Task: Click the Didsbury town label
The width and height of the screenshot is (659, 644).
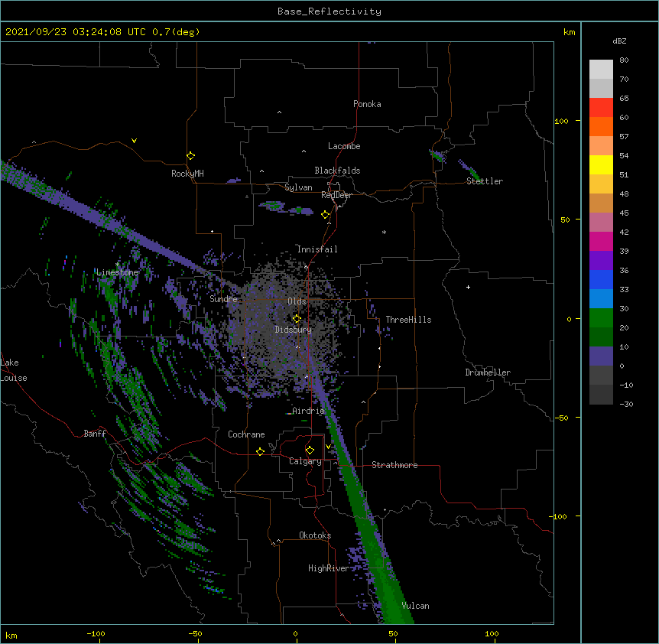Action: pos(293,330)
